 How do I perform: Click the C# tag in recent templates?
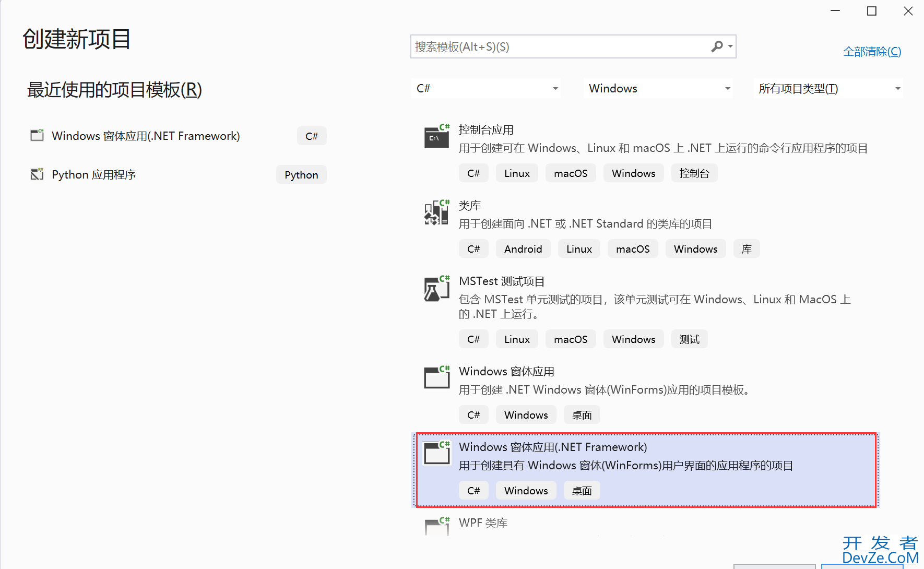312,136
